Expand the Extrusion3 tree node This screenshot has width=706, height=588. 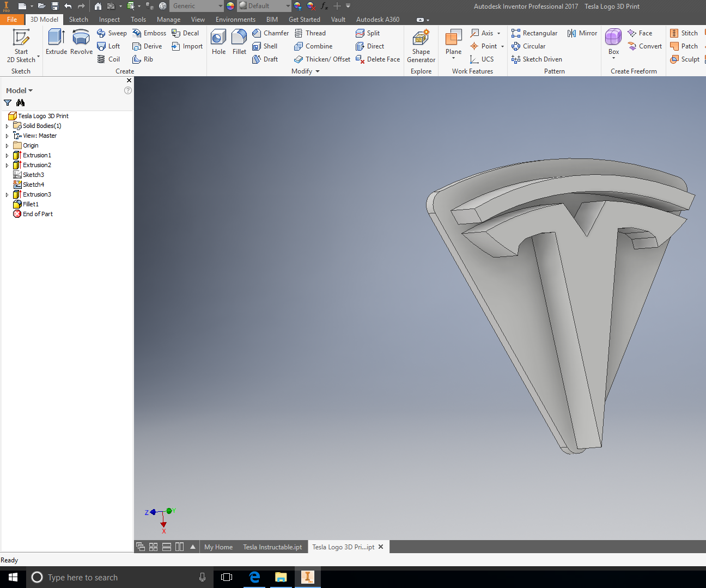[x=7, y=194]
